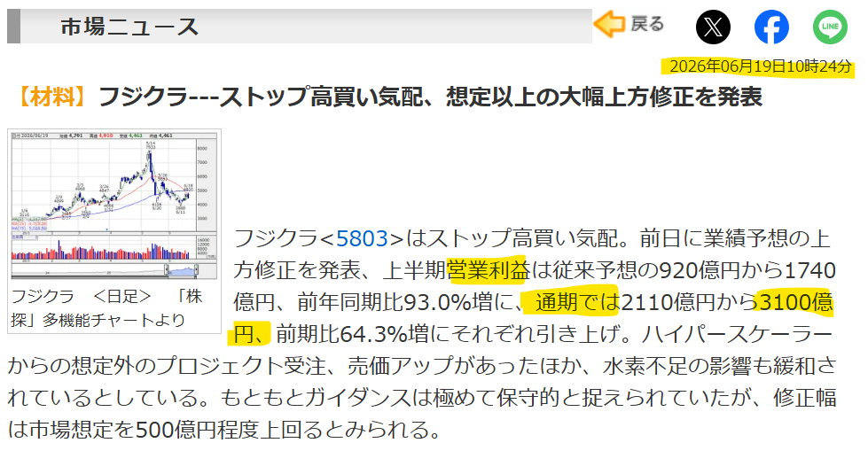Click the highlighted figure 3100億
868x474 pixels.
pyautogui.click(x=796, y=302)
